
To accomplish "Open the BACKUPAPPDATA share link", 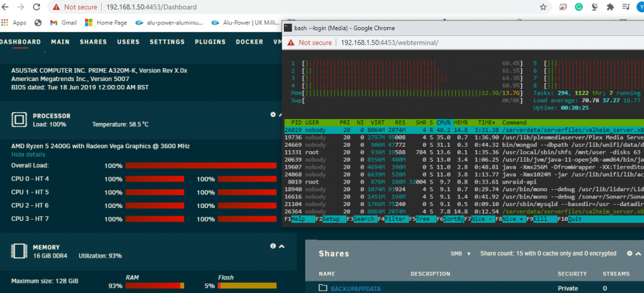I will click(357, 288).
